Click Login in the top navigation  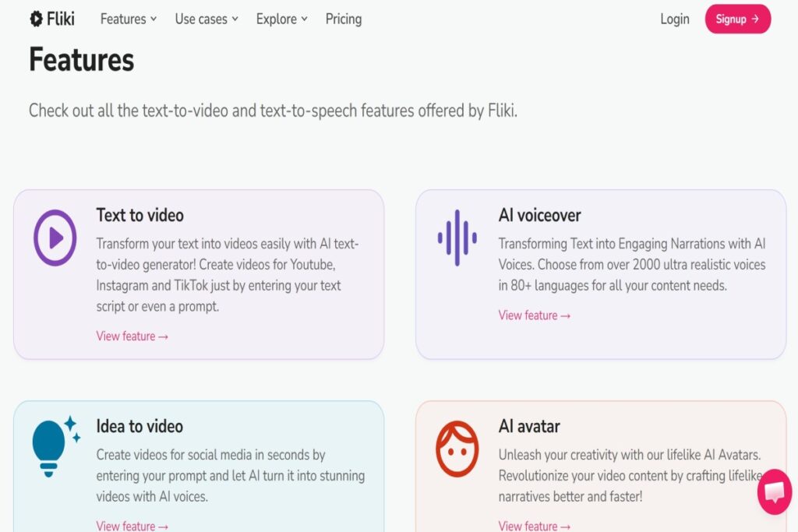(x=675, y=19)
